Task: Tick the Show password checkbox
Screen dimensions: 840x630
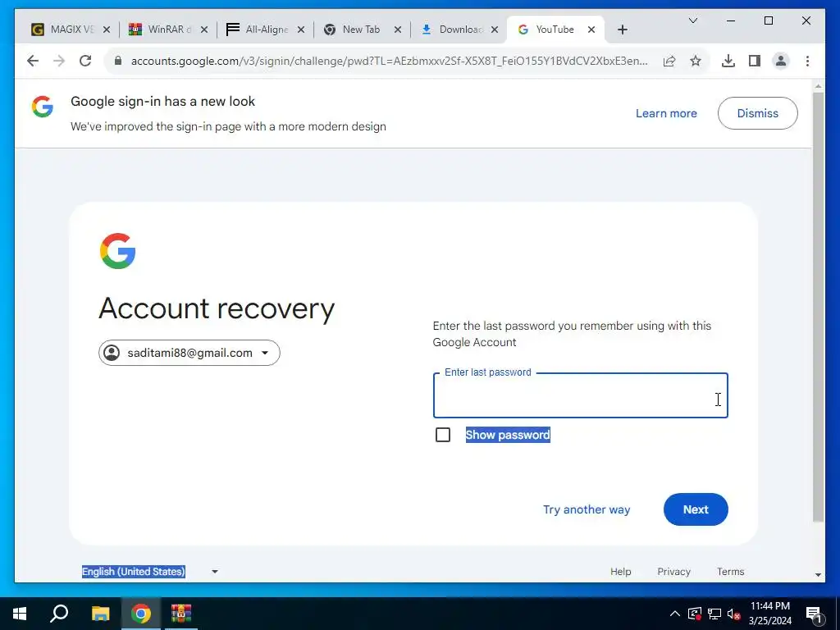Action: (x=443, y=435)
